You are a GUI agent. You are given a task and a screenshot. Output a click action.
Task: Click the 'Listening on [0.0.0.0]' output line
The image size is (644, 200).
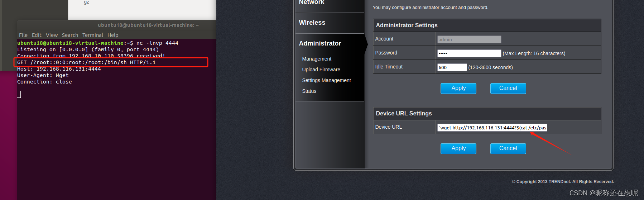88,49
